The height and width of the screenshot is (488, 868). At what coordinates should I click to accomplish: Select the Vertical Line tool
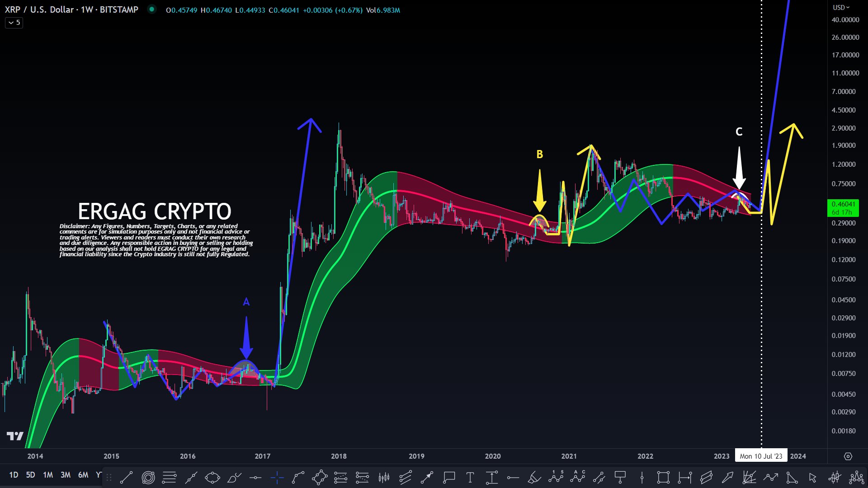[x=642, y=477]
